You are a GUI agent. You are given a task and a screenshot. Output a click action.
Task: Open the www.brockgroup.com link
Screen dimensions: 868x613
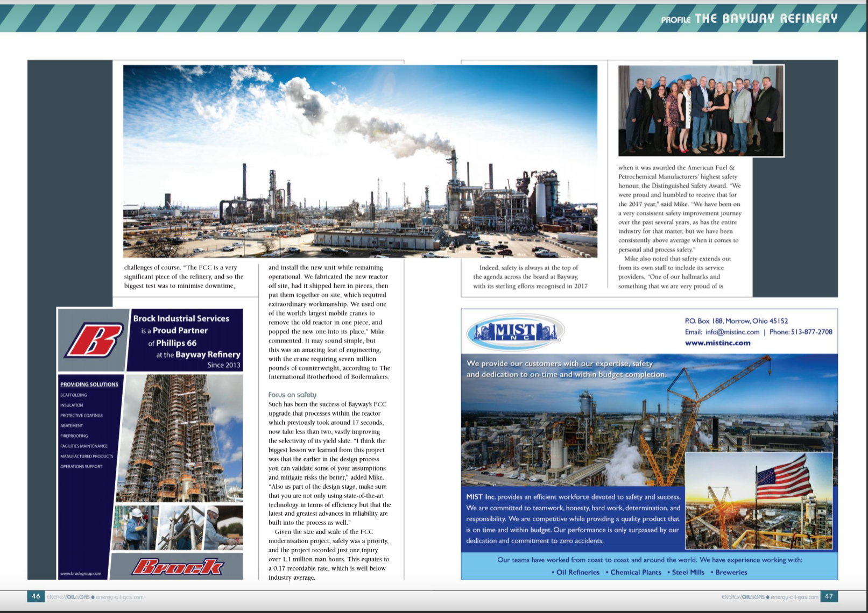pos(81,573)
